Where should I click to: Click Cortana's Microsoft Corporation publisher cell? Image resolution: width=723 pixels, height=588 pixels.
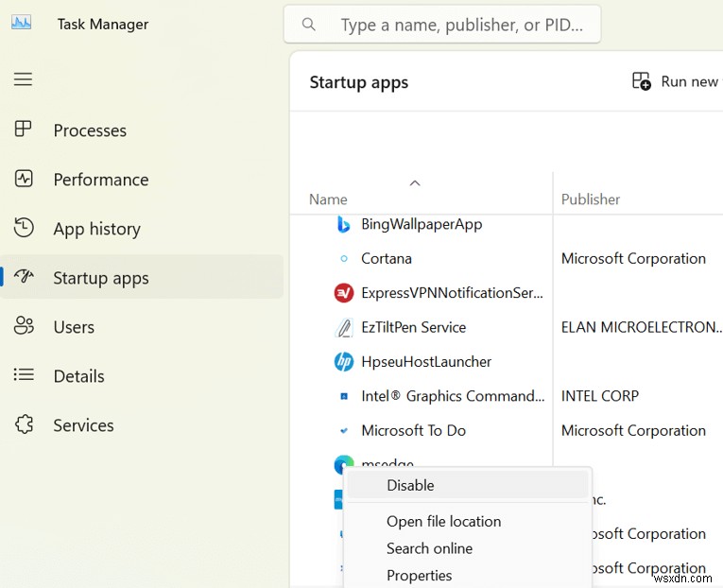[633, 259]
